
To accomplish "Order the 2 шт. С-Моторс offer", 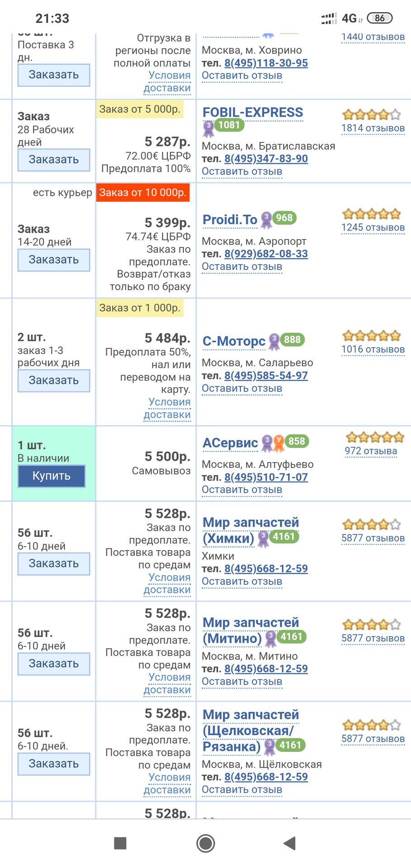I will coord(54,381).
